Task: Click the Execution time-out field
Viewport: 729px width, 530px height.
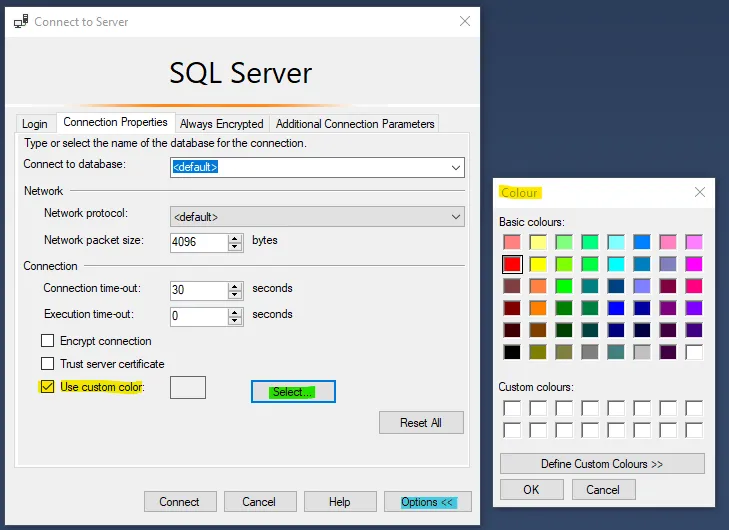Action: click(x=199, y=317)
